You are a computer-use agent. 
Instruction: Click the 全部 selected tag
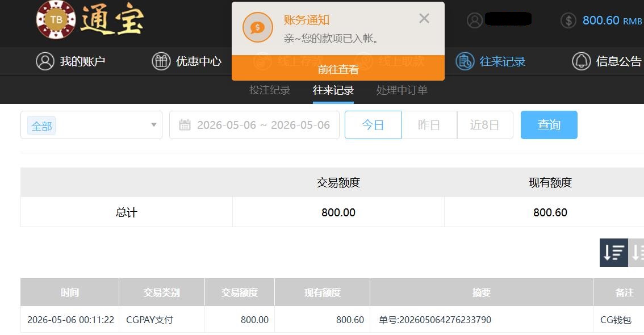[x=41, y=125]
